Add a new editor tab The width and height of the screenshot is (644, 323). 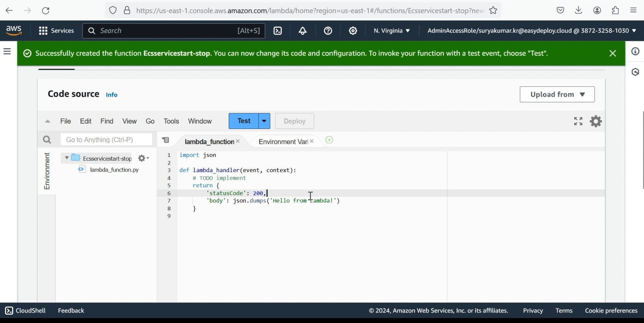(x=330, y=141)
